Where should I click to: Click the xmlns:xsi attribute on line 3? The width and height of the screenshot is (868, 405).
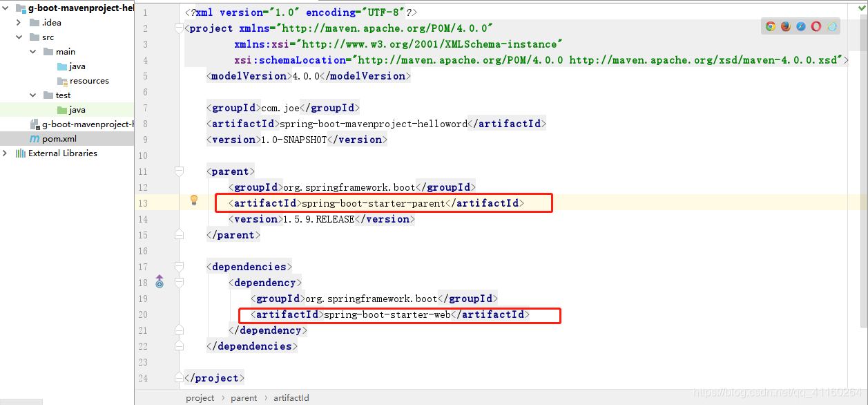click(x=398, y=44)
